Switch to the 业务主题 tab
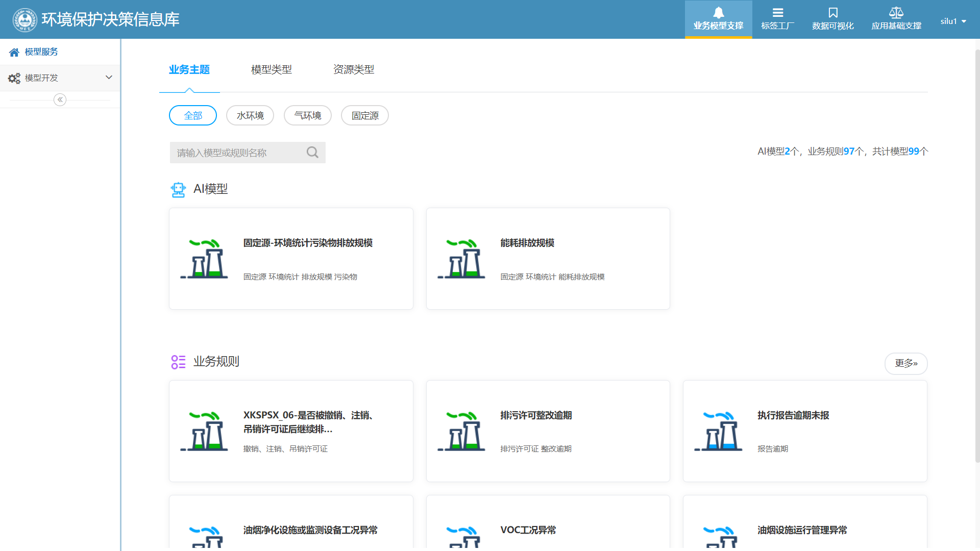 189,69
